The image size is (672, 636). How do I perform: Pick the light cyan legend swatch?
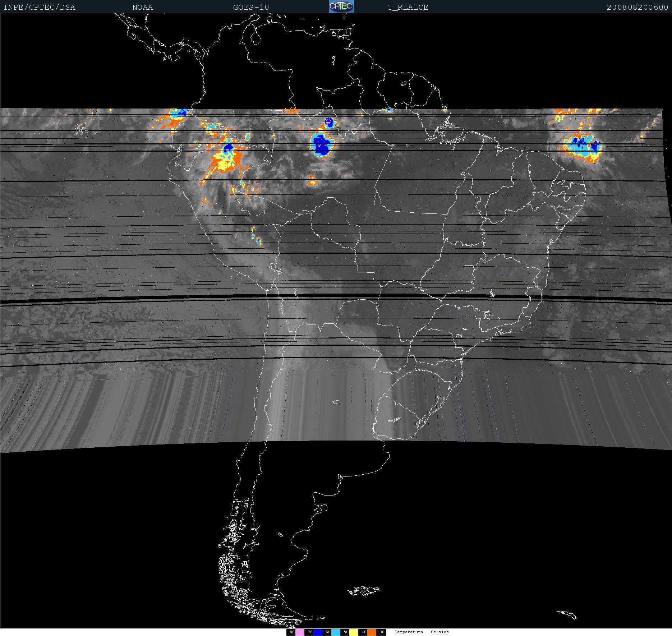[x=336, y=632]
